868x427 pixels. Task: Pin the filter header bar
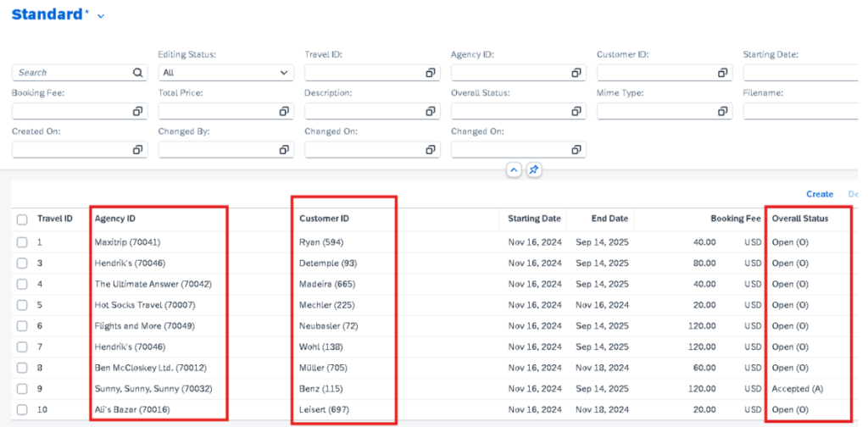click(534, 170)
